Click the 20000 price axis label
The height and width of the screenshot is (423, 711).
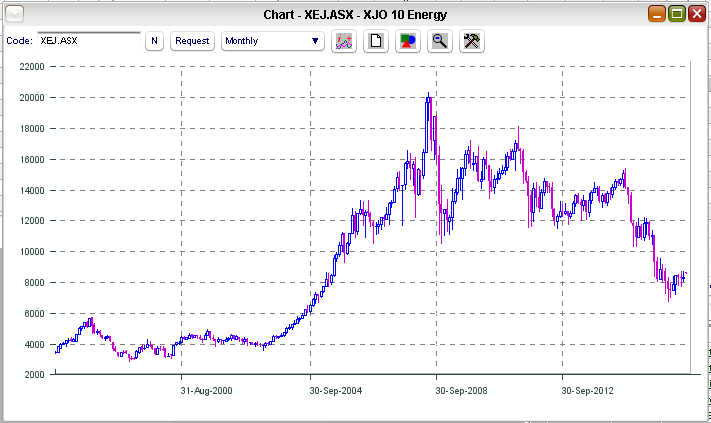pyautogui.click(x=32, y=98)
